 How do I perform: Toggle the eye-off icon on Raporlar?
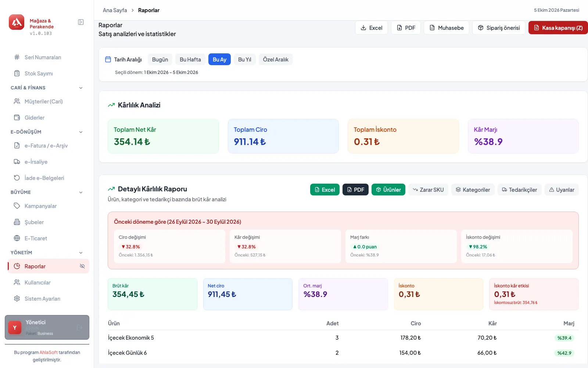pos(82,266)
